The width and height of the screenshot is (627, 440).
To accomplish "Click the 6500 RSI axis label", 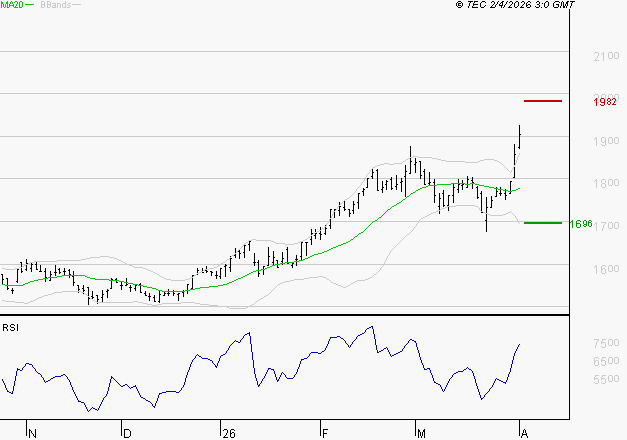I will pos(606,361).
